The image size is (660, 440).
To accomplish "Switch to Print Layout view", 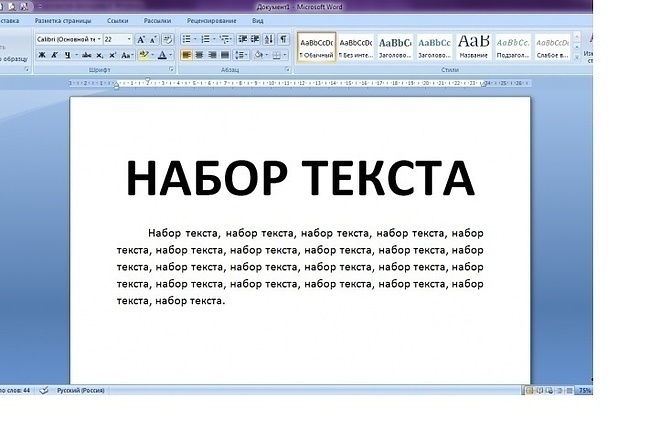I will [530, 391].
